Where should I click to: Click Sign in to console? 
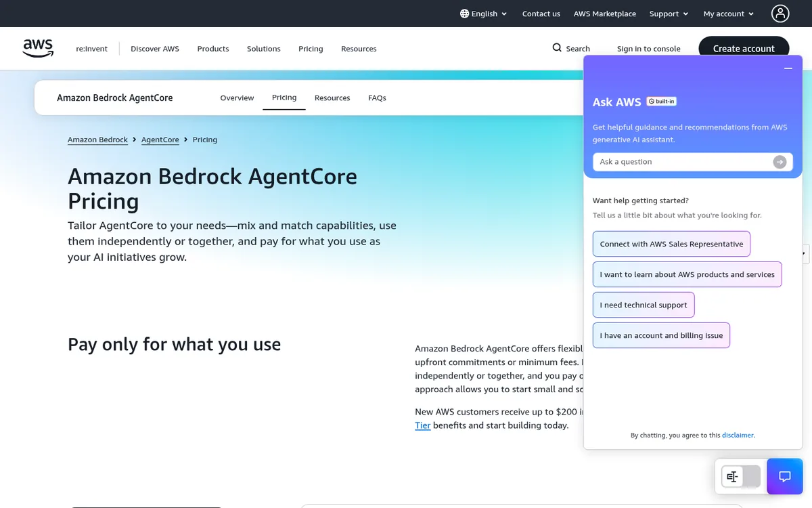pos(649,49)
